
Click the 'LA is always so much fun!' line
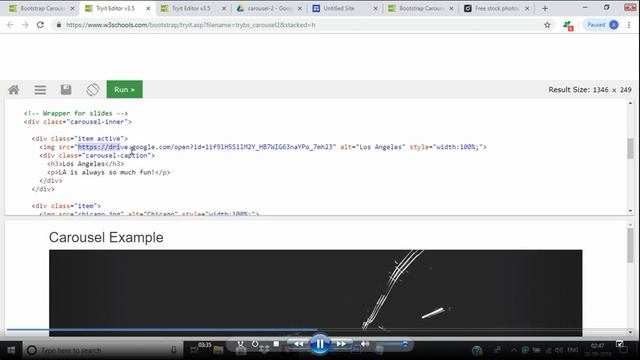click(x=109, y=172)
